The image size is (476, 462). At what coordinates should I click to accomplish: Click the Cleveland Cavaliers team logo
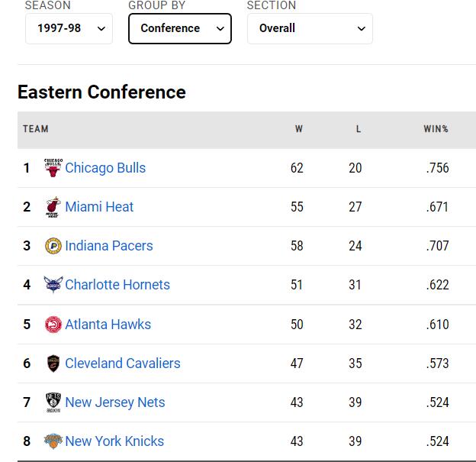tap(53, 363)
